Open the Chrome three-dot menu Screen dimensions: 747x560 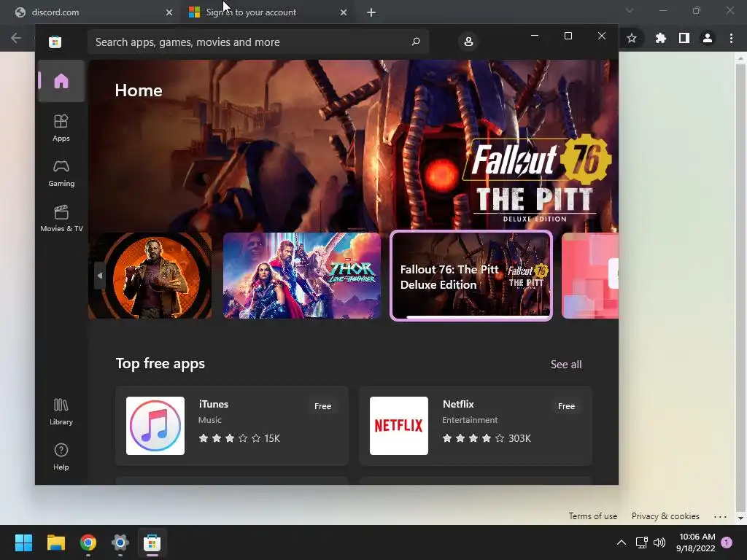[731, 38]
